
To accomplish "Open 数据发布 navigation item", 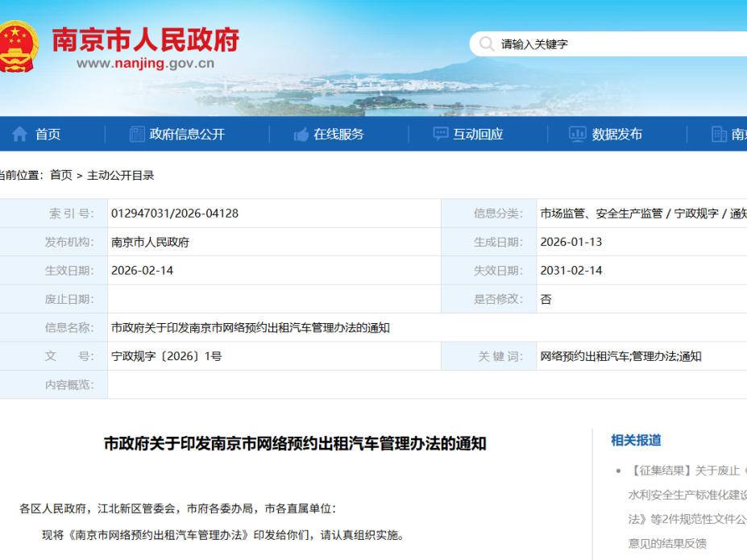I will pyautogui.click(x=616, y=135).
